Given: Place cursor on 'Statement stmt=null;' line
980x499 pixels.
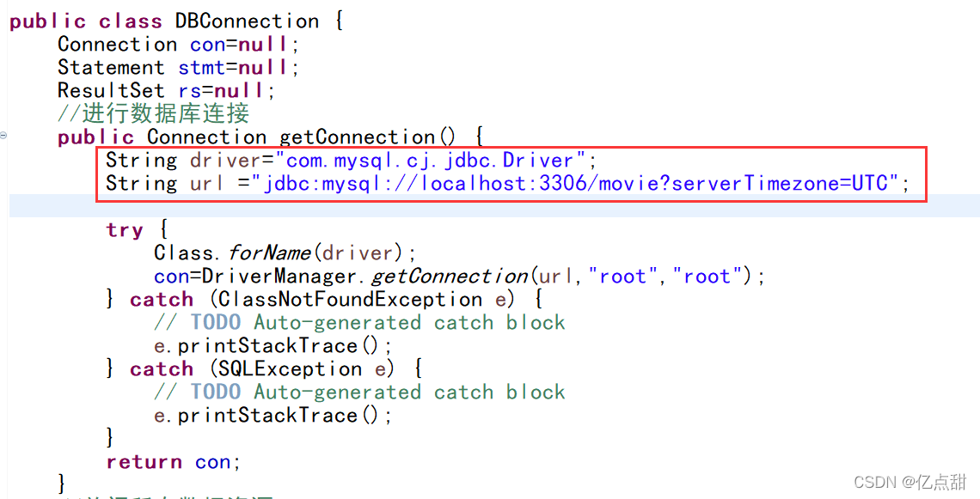Looking at the screenshot, I should [x=179, y=68].
